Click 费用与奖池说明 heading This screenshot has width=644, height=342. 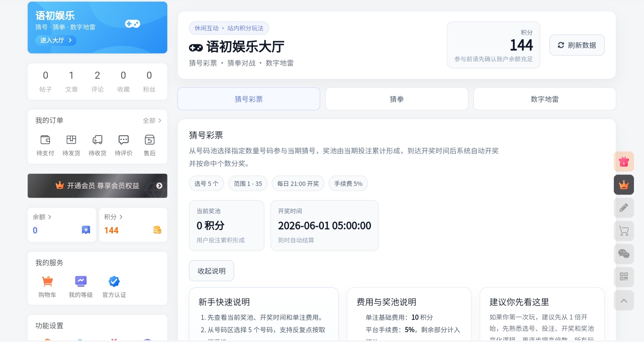click(x=386, y=302)
